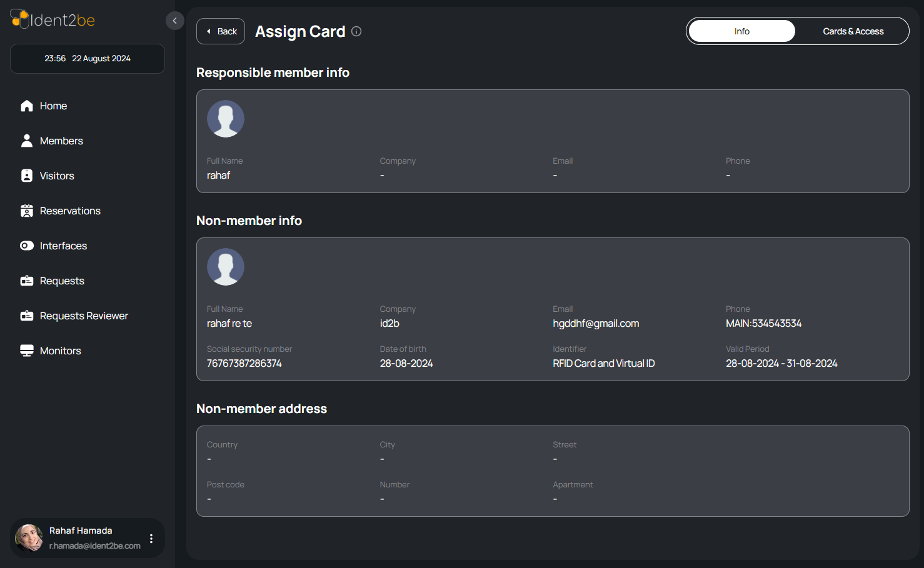Click the non-member's avatar image
The height and width of the screenshot is (568, 924).
(x=226, y=267)
